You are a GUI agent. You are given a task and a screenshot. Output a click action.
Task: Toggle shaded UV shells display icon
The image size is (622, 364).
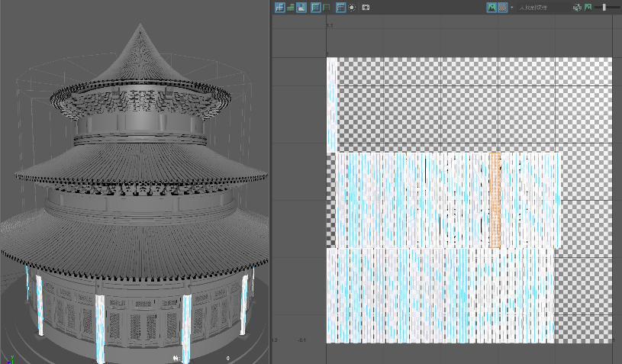click(290, 7)
